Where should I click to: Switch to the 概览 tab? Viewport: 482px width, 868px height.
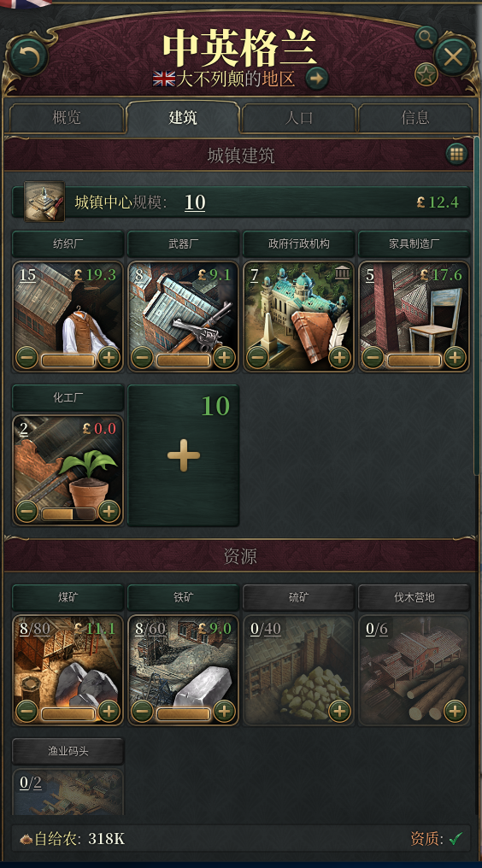point(67,117)
